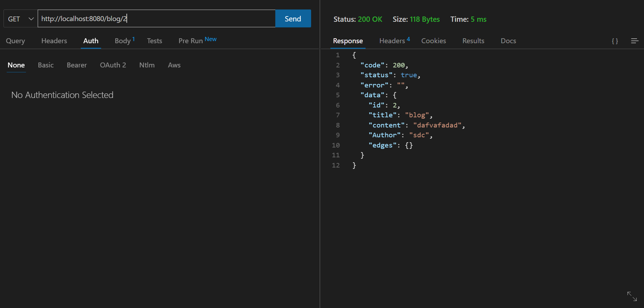The height and width of the screenshot is (308, 644).
Task: Open the Docs tab
Action: click(x=508, y=41)
